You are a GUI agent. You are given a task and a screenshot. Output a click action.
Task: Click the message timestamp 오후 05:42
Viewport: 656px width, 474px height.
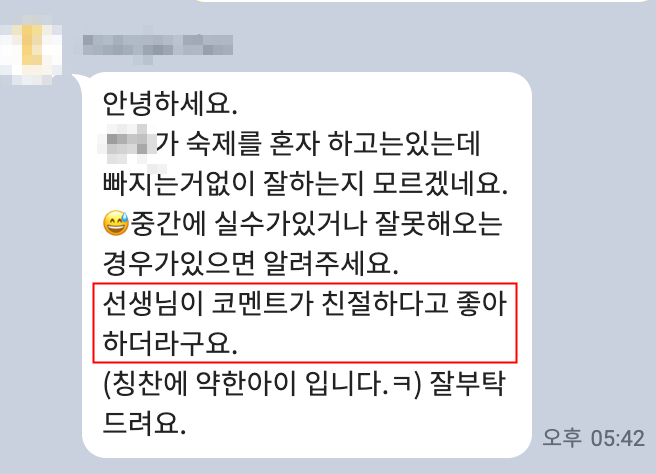point(593,438)
